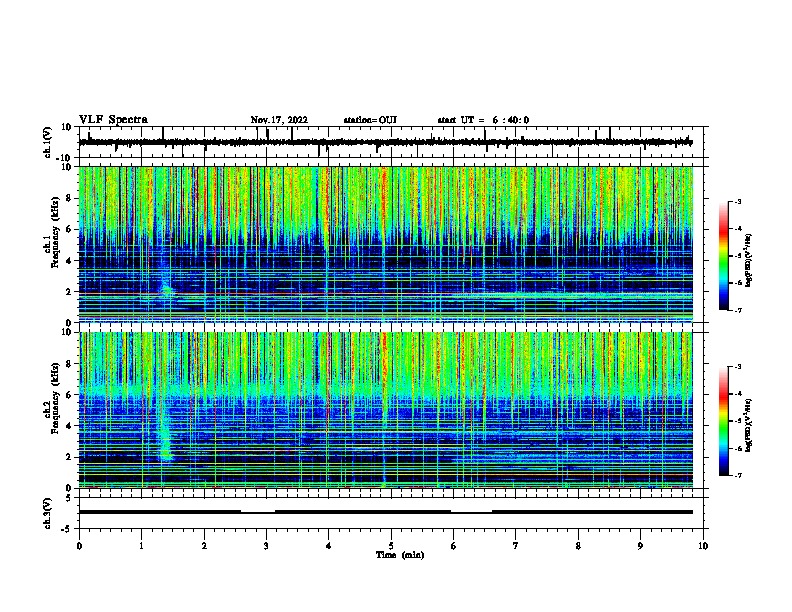
Task: Click the "9" tick on the time axis
Action: click(x=640, y=546)
